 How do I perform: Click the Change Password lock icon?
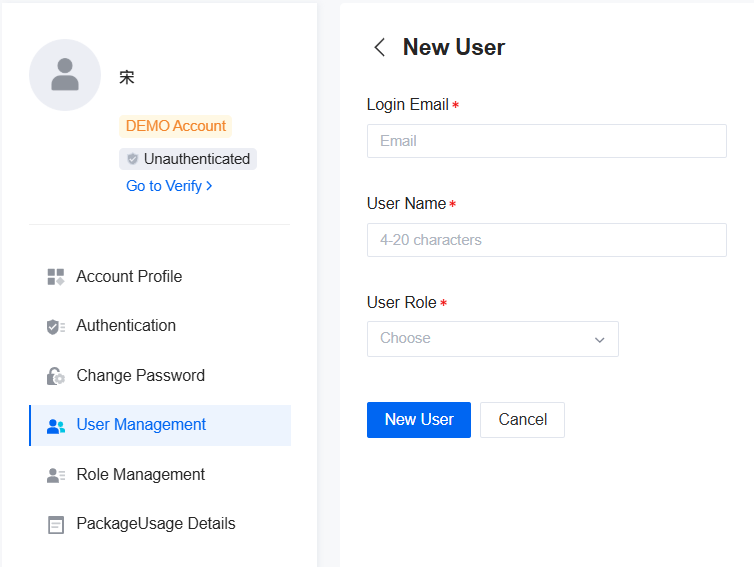[56, 376]
